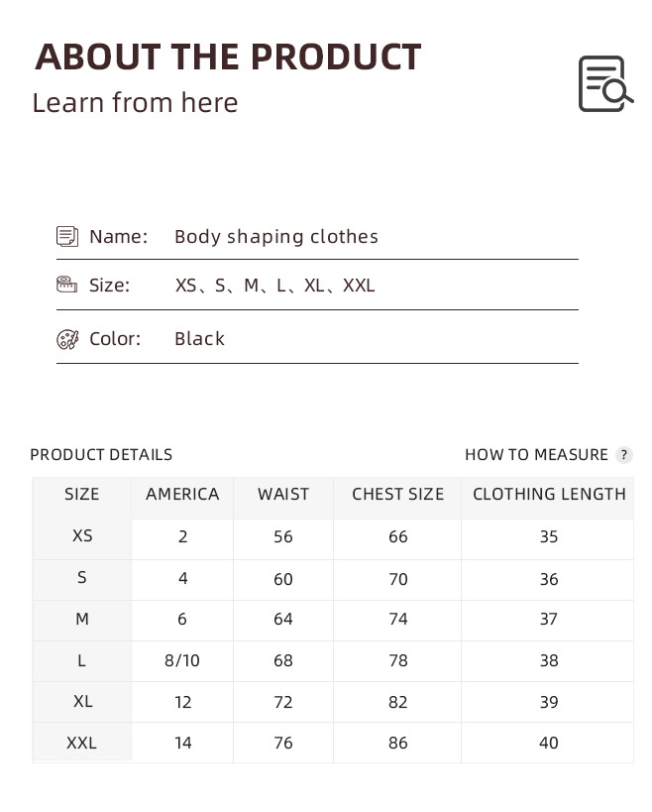Click the How to Measure question mark
The width and height of the screenshot is (652, 812).
click(623, 455)
